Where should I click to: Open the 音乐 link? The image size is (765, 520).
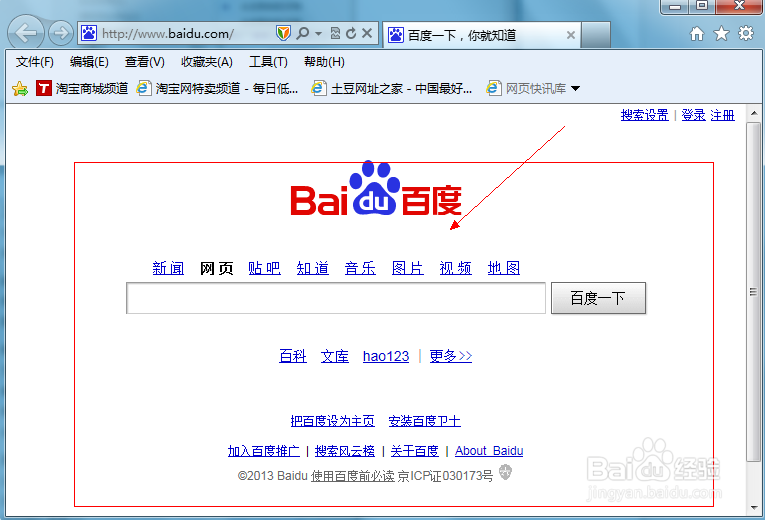pyautogui.click(x=360, y=268)
